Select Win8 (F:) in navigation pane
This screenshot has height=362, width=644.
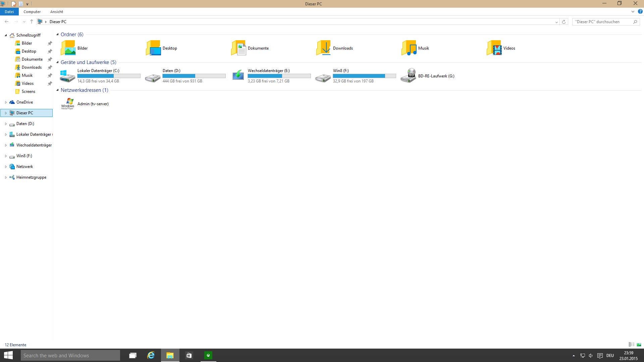tap(24, 156)
